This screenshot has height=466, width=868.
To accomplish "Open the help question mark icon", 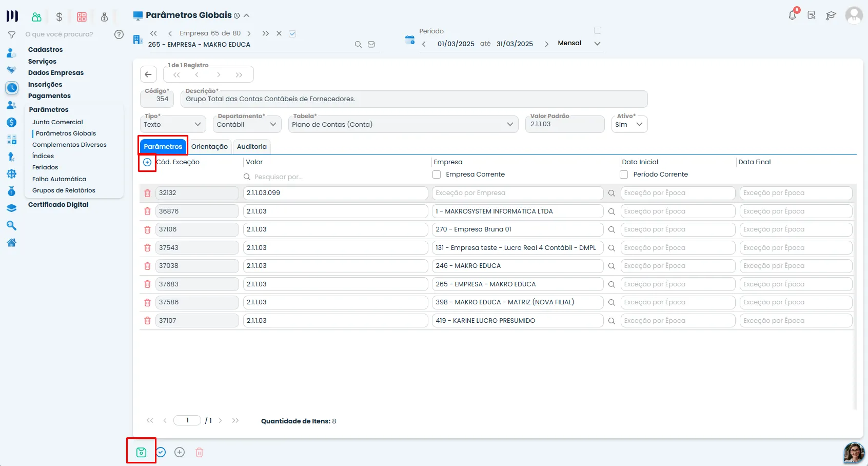I will pos(119,34).
